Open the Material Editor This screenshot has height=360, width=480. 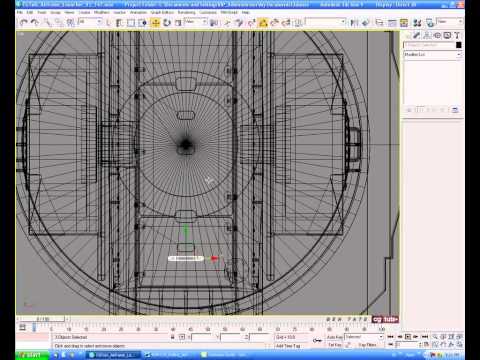pyautogui.click(x=417, y=23)
